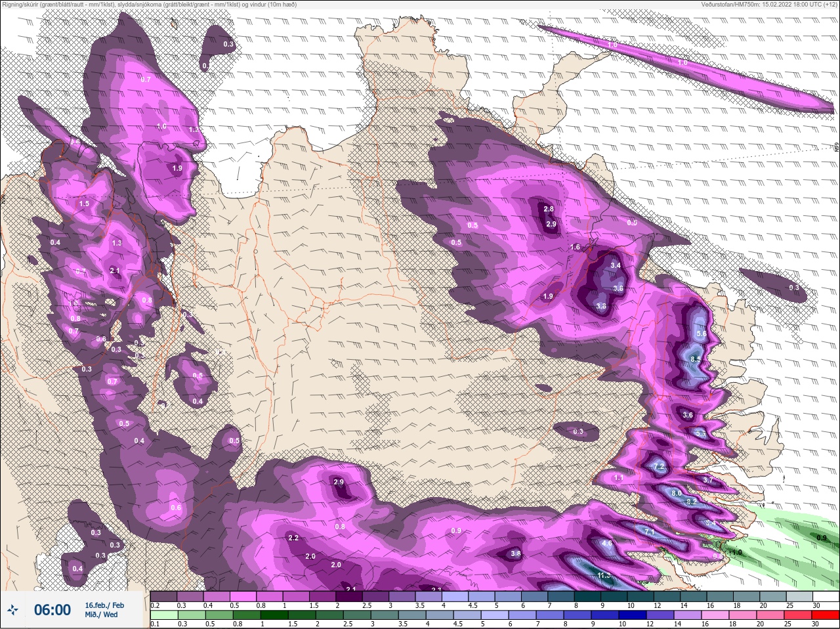840x629 pixels.
Task: Click the 5.6 precipitation value in the east
Action: click(x=701, y=334)
